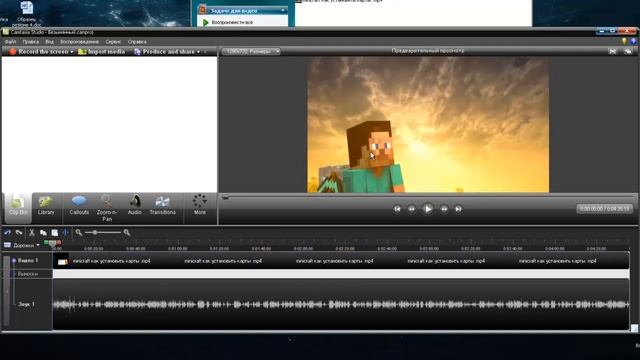This screenshot has height=360, width=640.
Task: Open the 1280x720 dimensions dropdown
Action: [251, 51]
